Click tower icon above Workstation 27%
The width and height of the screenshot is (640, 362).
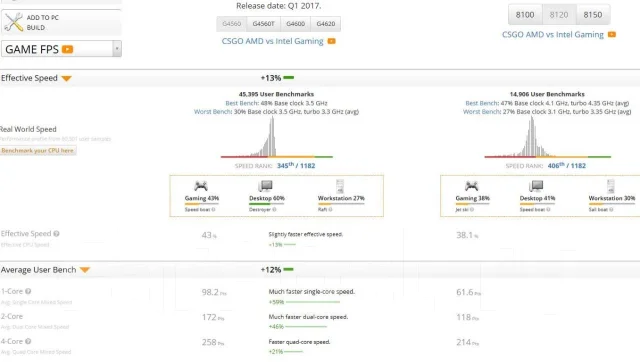340,186
